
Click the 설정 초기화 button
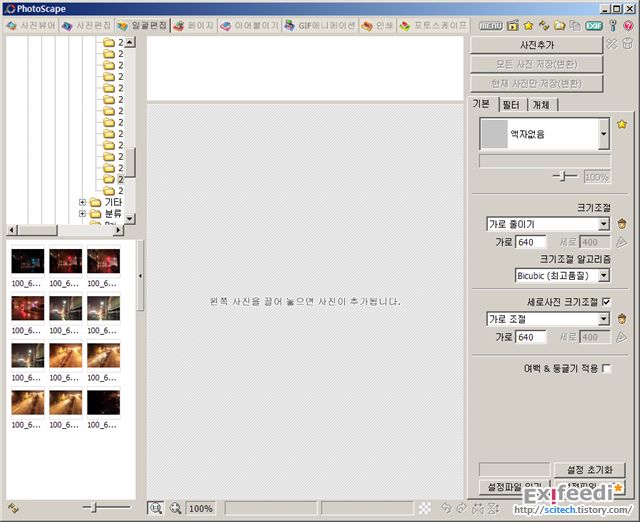pyautogui.click(x=589, y=470)
